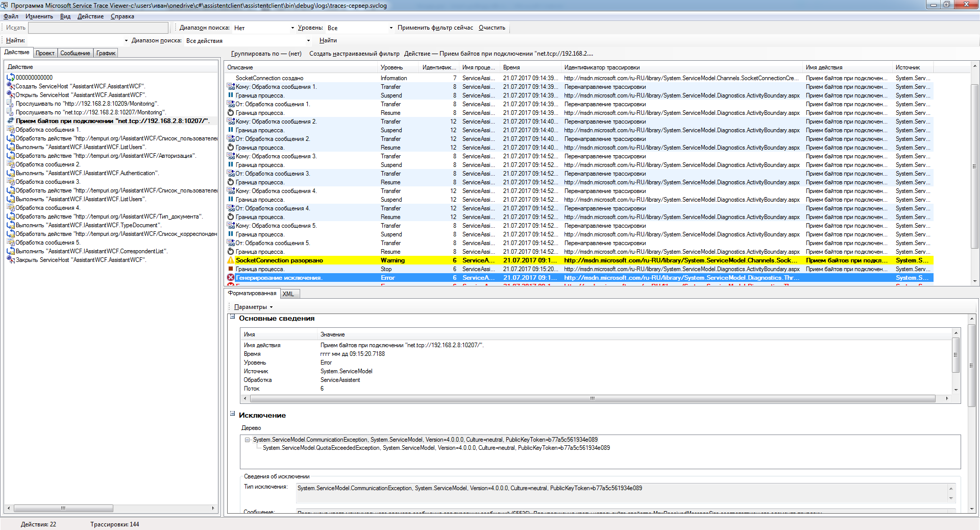Viewport: 980px width, 530px height.
Task: Select Прослушивать по net.tcp 10207 Monitoring activity
Action: coord(90,112)
